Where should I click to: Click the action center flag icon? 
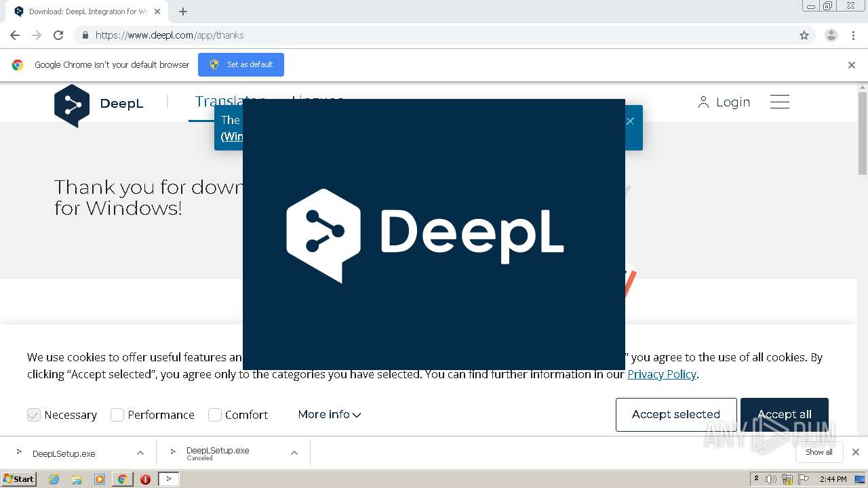coord(803,479)
